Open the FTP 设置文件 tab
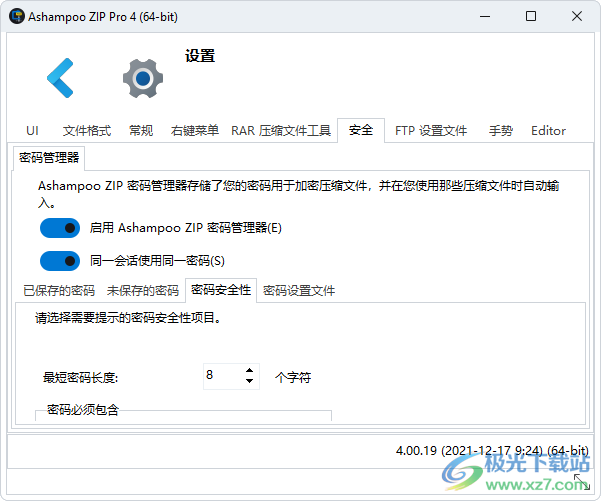Viewport: 601px width, 501px height. (431, 131)
